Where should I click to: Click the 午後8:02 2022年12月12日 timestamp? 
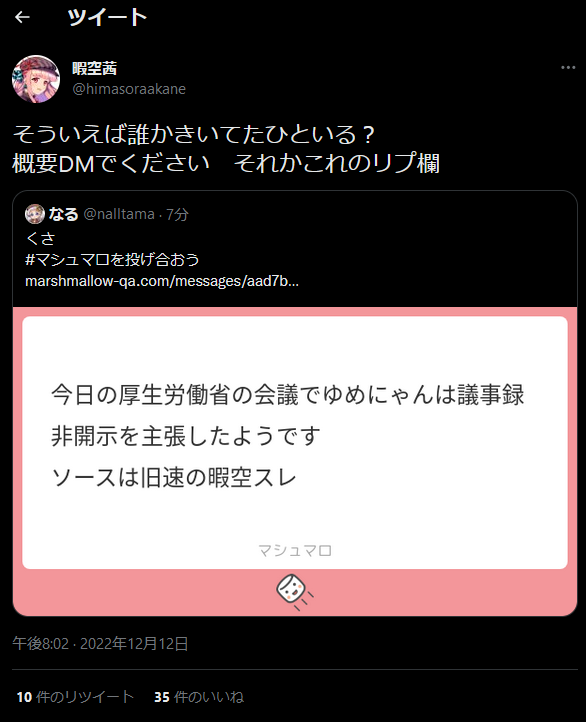100,643
